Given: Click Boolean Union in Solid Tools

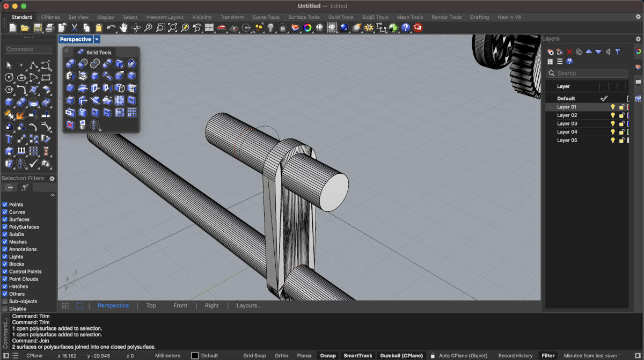Looking at the screenshot, I should tap(70, 64).
